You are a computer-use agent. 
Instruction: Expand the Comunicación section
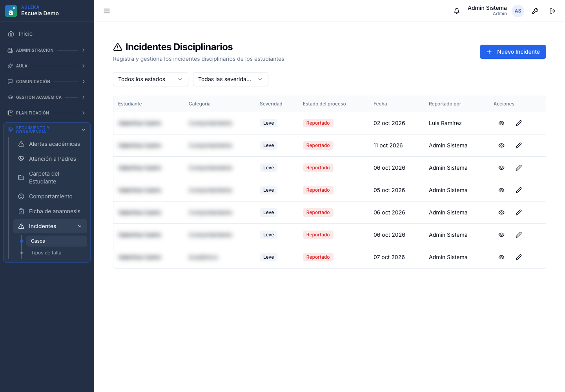pyautogui.click(x=47, y=82)
